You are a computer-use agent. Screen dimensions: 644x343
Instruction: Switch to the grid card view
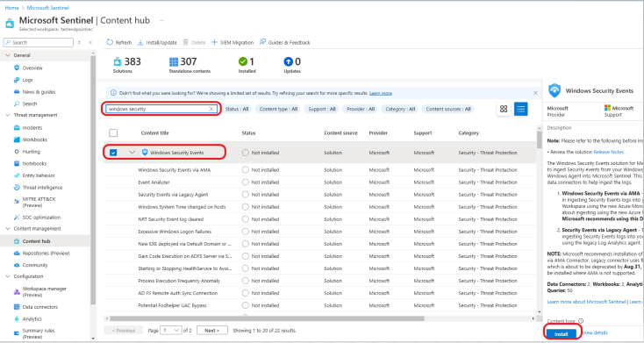(504, 109)
